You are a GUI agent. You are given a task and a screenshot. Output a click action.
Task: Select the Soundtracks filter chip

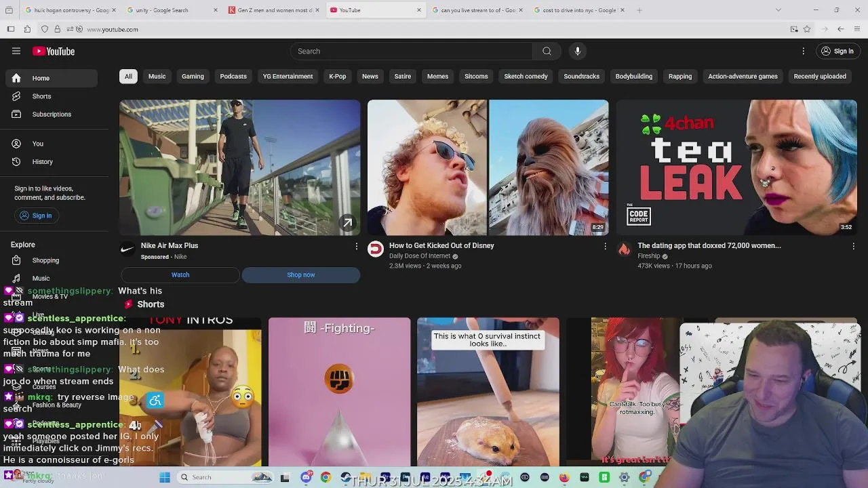tap(582, 76)
